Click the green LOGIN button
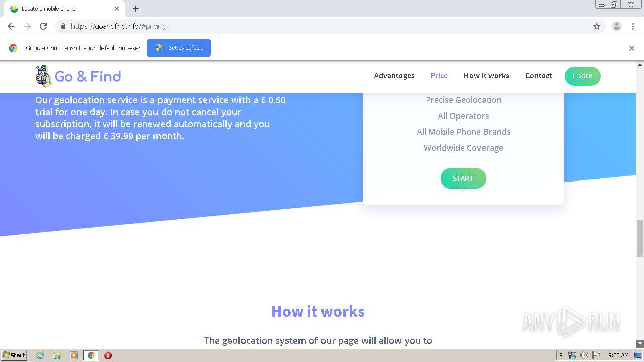Screen dimensions: 644x362 coord(583,76)
